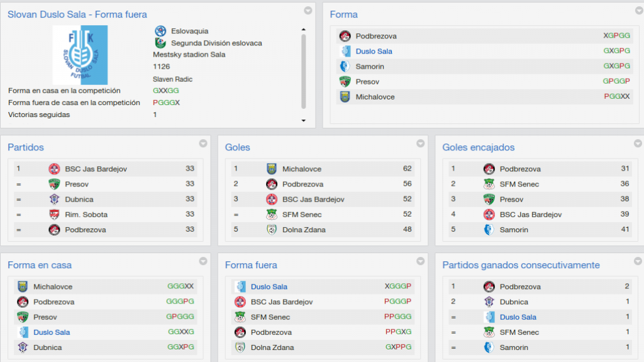Click the Segunda División eslovaca league icon
This screenshot has width=644, height=362.
(160, 43)
